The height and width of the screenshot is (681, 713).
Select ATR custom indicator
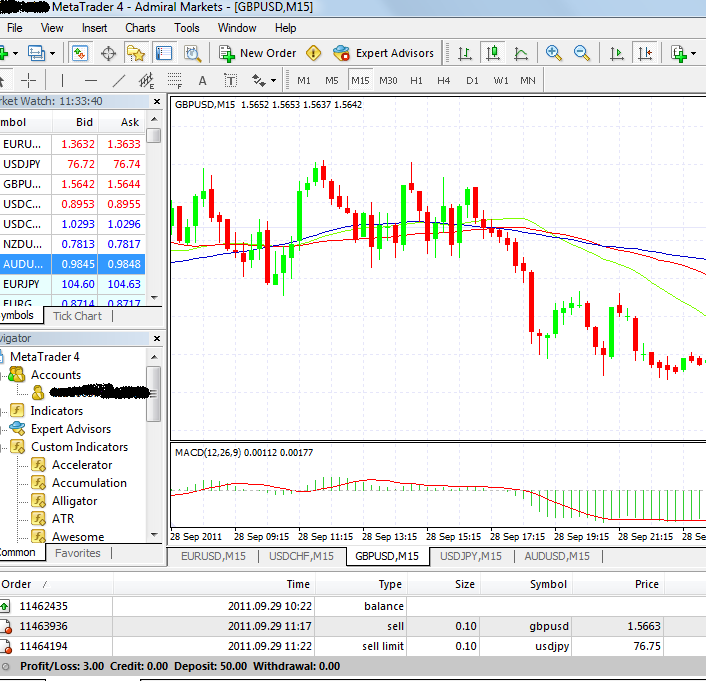(63, 519)
